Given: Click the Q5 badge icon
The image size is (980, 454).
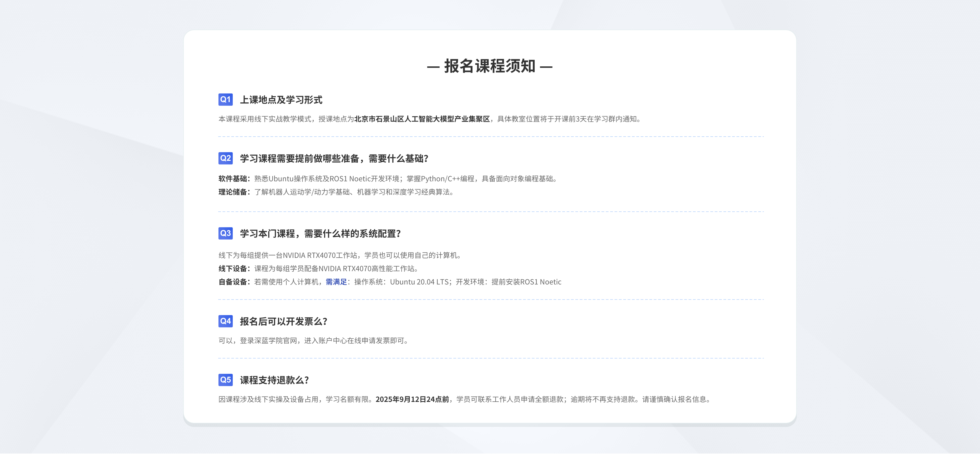Looking at the screenshot, I should 226,379.
